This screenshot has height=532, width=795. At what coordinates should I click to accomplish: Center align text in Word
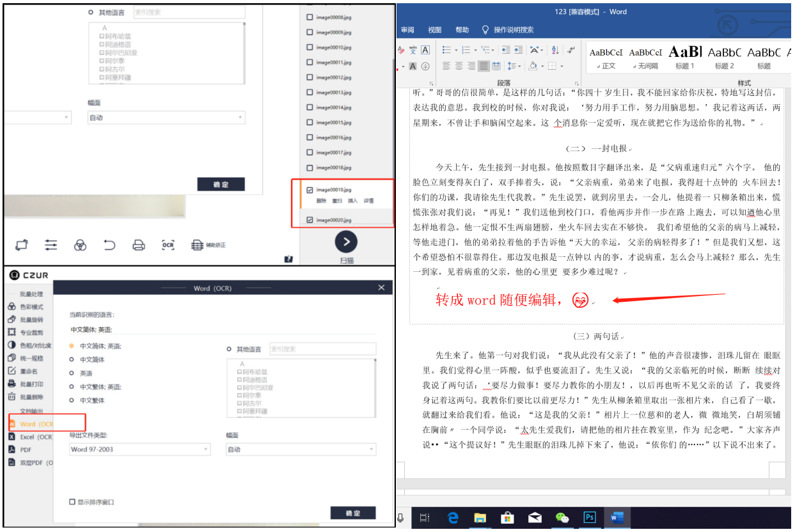pos(459,66)
